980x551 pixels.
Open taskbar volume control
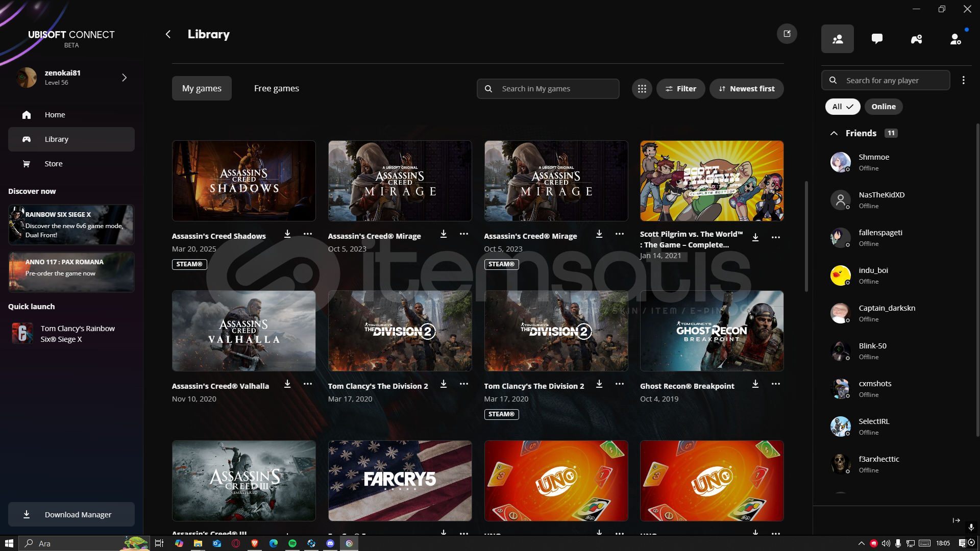coord(886,543)
